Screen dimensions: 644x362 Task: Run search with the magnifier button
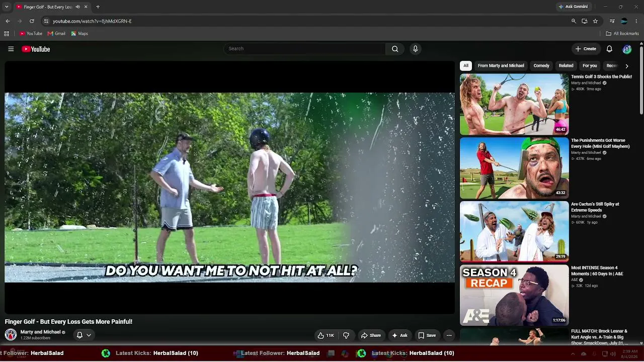click(x=395, y=49)
